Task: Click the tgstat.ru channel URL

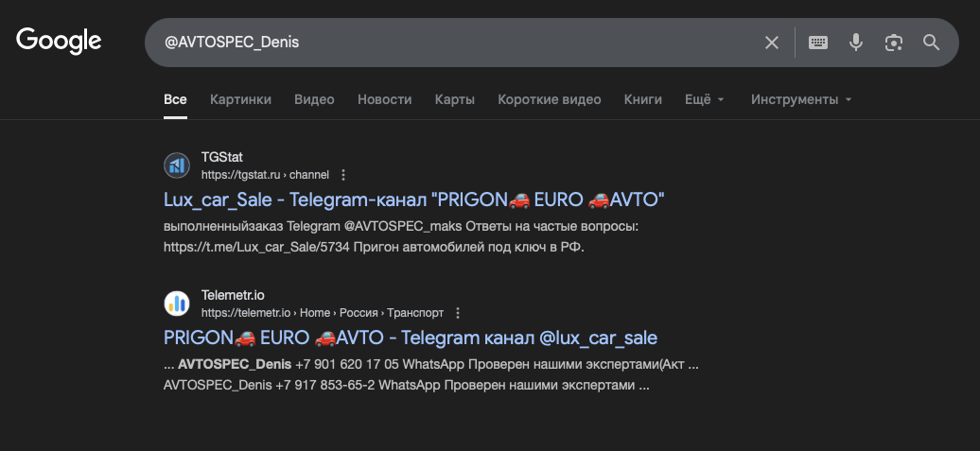Action: click(x=265, y=175)
